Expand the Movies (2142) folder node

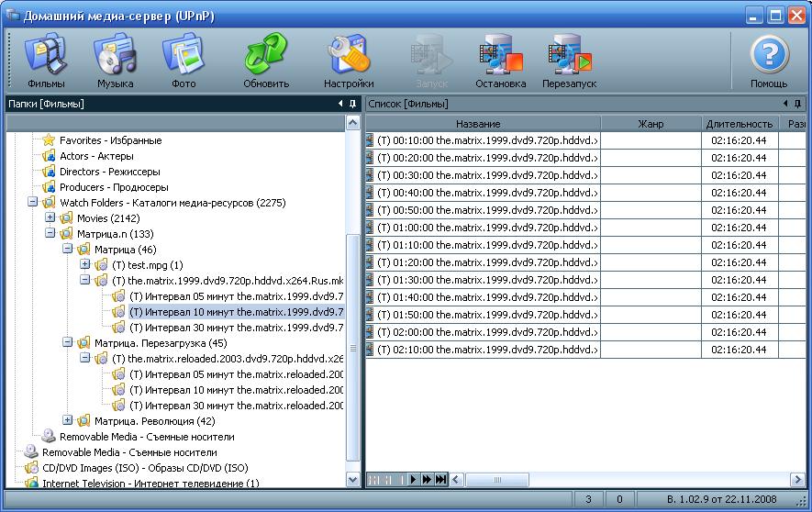coord(50,218)
